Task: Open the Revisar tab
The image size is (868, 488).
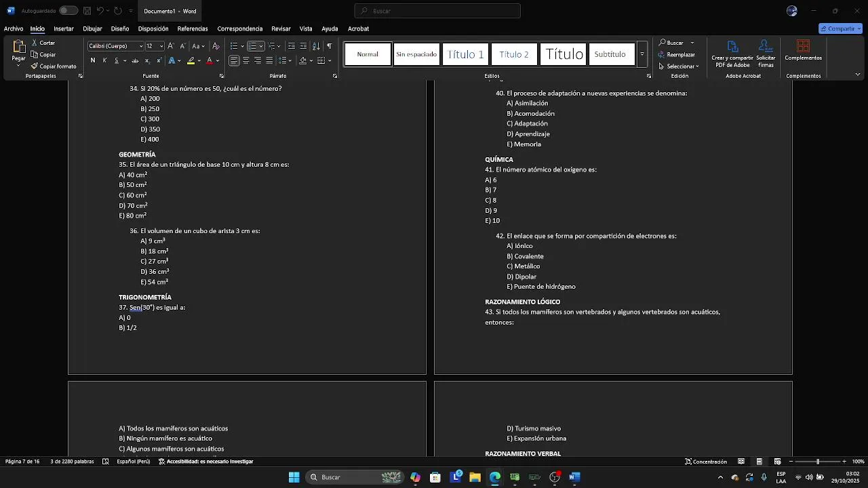Action: coord(281,28)
